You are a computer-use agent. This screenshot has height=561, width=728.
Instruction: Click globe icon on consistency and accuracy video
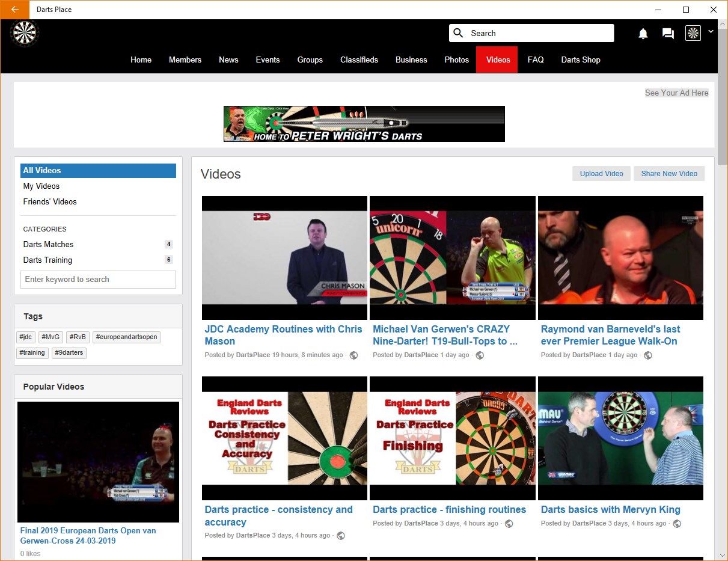(341, 536)
